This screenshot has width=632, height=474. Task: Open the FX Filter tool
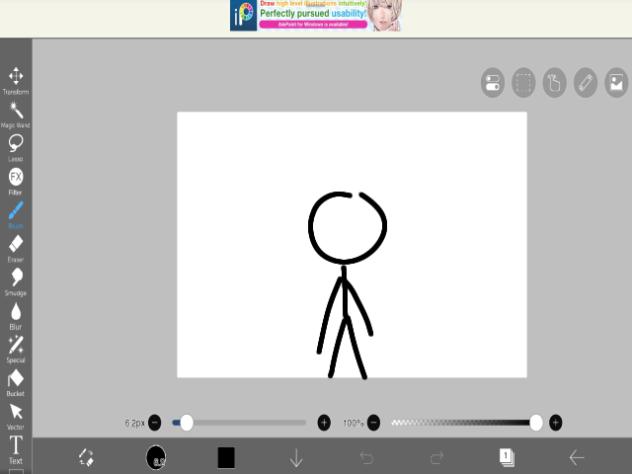tap(16, 181)
